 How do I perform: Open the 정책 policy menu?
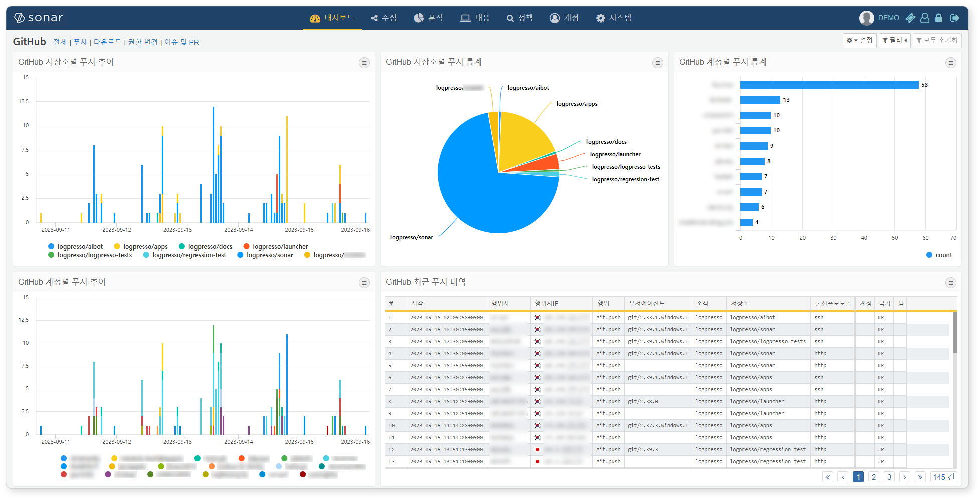point(520,18)
